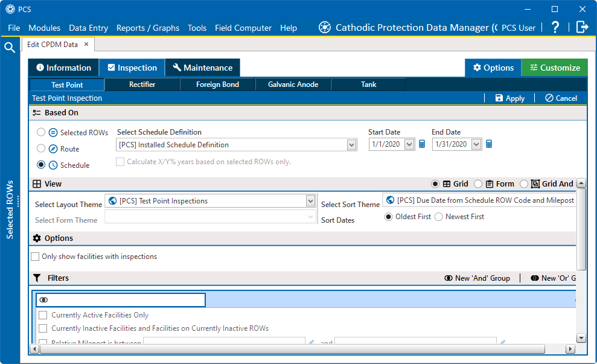Viewport: 597px width, 364px height.
Task: Open the File menu
Action: pos(14,28)
